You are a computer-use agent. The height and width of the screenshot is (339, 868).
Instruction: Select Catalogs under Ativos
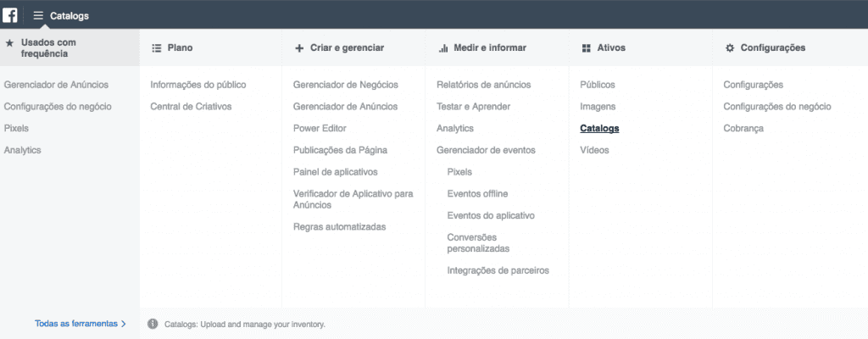[x=599, y=129]
